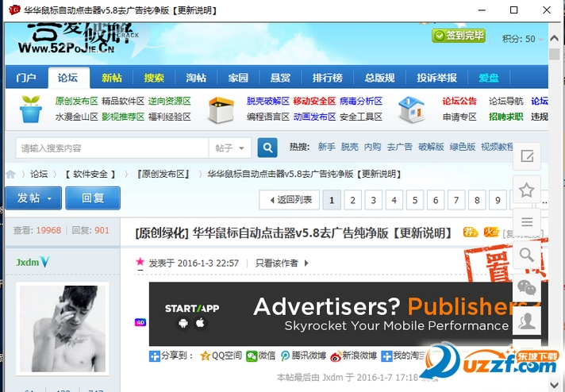Open the 排行榜 nav tab

click(327, 78)
